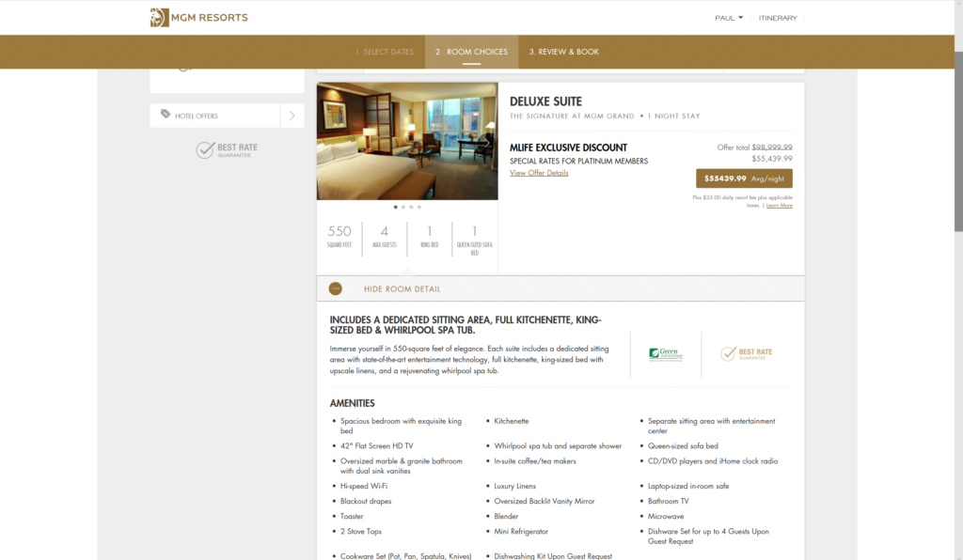Viewport: 963px width, 560px height.
Task: Click the Laptop-sized in-room safe amenity
Action: pyautogui.click(x=688, y=486)
